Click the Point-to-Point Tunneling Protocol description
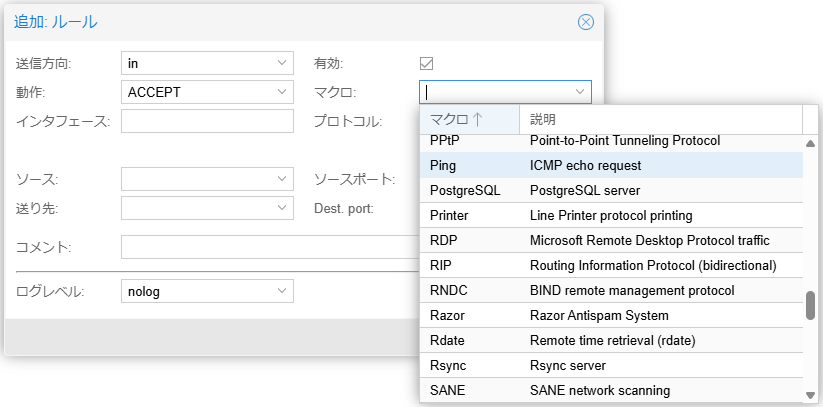Image resolution: width=823 pixels, height=407 pixels. 625,141
